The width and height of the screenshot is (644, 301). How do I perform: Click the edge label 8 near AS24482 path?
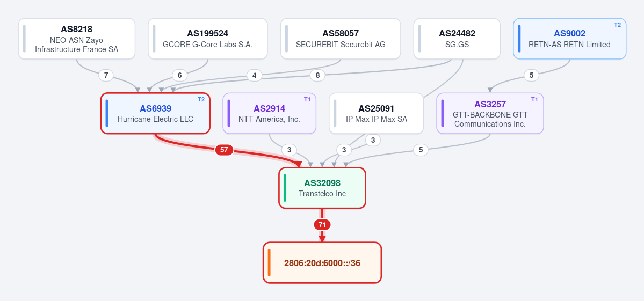click(317, 76)
